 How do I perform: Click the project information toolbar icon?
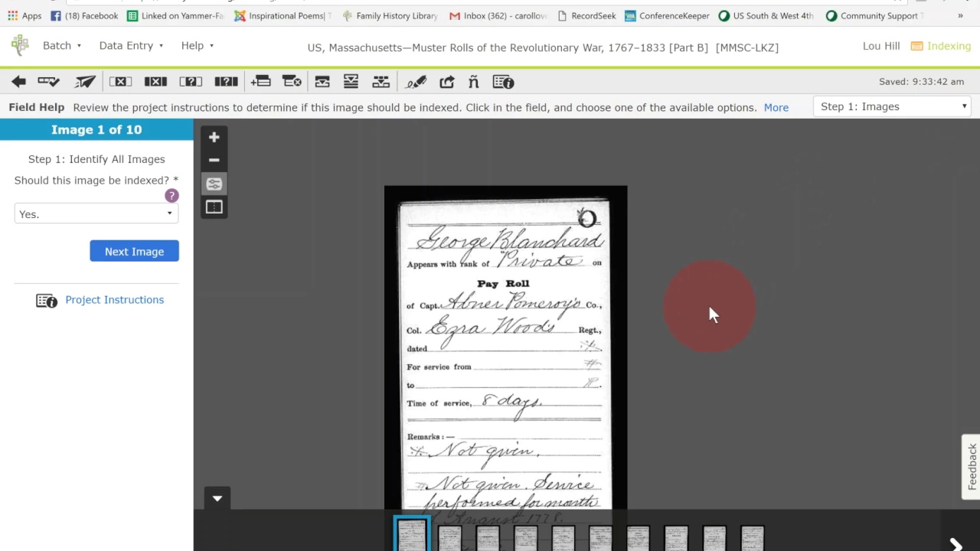coord(503,82)
